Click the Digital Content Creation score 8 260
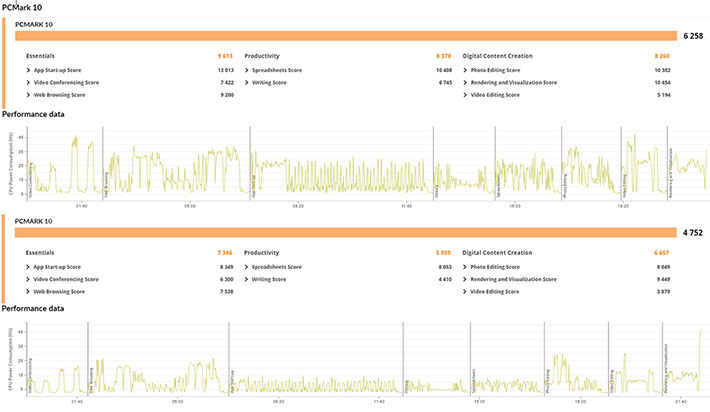The height and width of the screenshot is (412, 710). (x=662, y=56)
